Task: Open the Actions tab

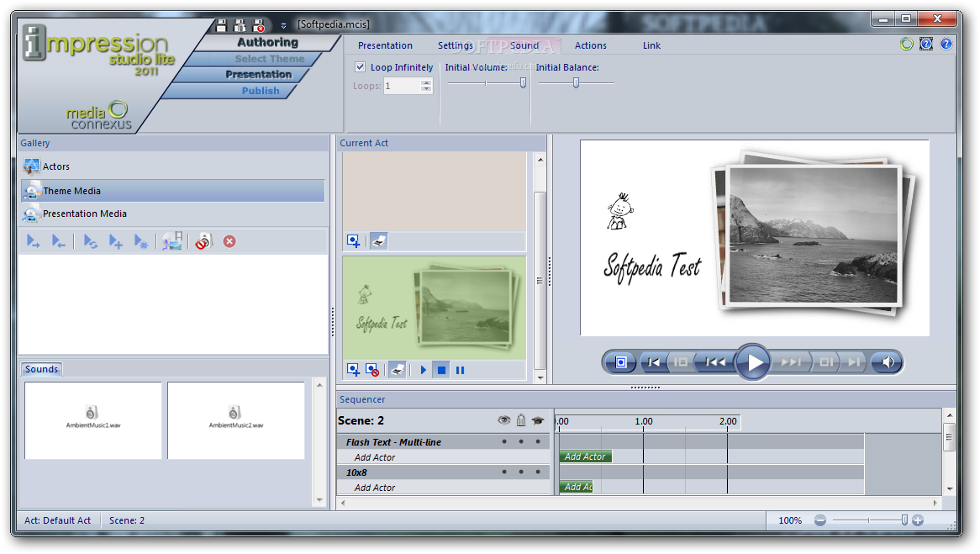Action: tap(591, 45)
